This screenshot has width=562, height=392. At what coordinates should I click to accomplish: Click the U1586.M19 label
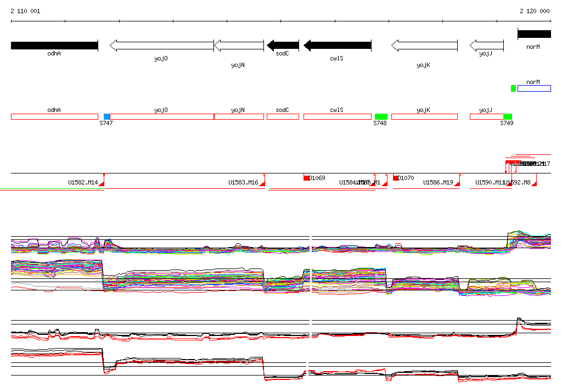click(438, 183)
